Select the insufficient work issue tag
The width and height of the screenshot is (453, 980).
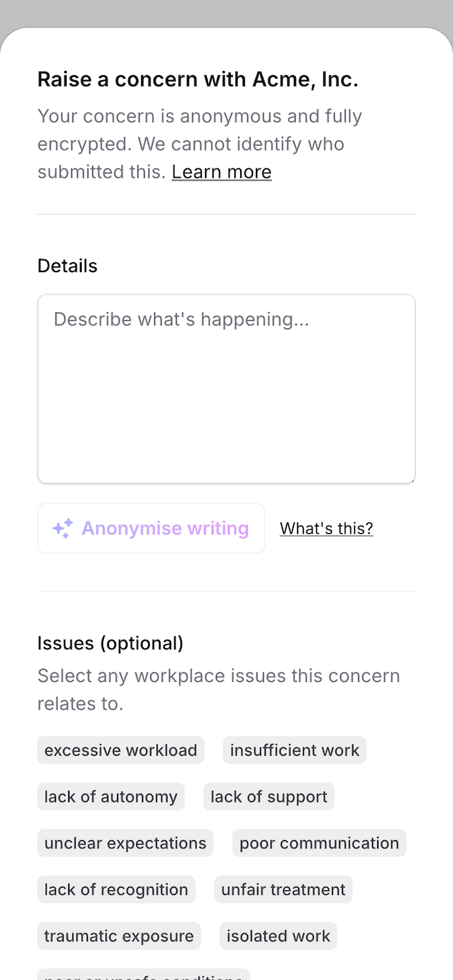click(x=295, y=750)
